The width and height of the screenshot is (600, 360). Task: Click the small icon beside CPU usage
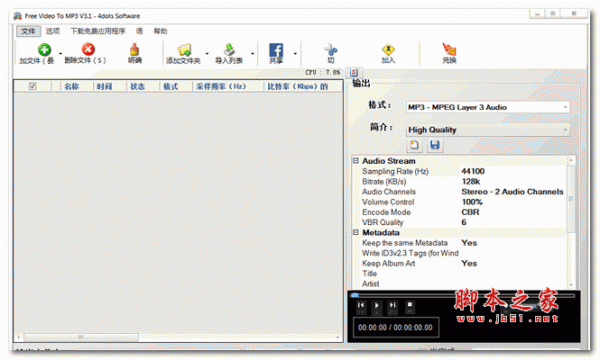point(354,72)
